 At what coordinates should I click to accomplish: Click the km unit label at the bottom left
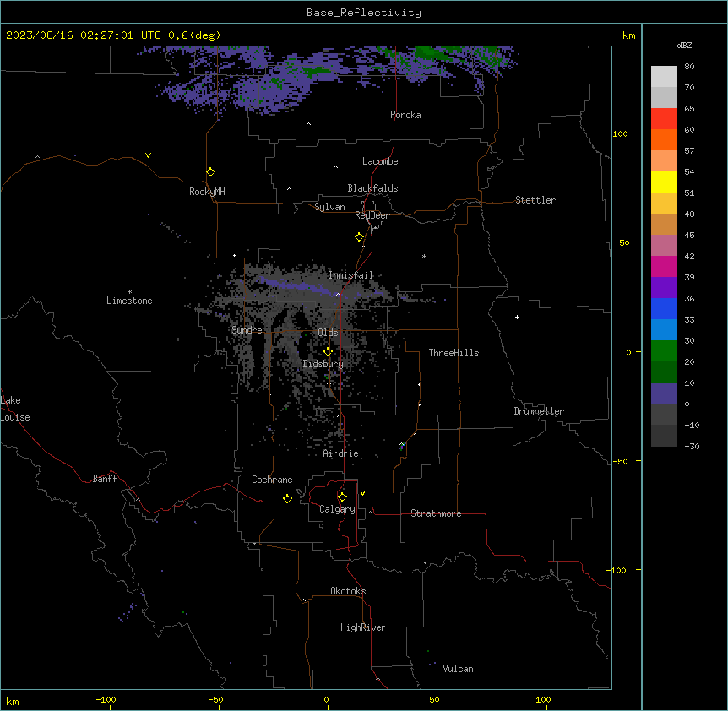click(13, 702)
